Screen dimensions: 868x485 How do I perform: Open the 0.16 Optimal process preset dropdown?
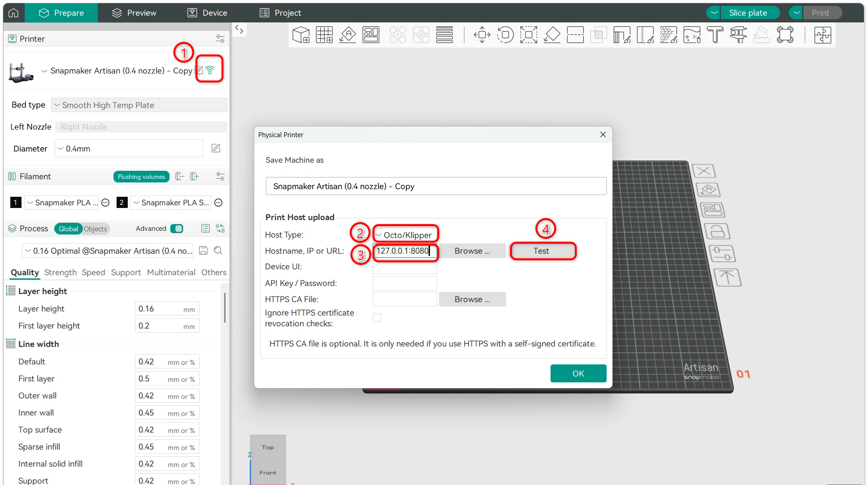tap(108, 251)
